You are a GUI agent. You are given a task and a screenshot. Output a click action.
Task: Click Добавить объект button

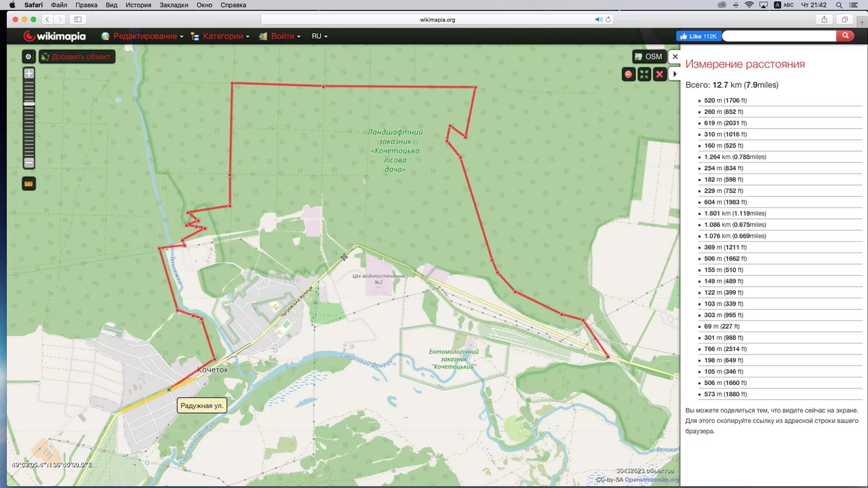click(x=77, y=57)
